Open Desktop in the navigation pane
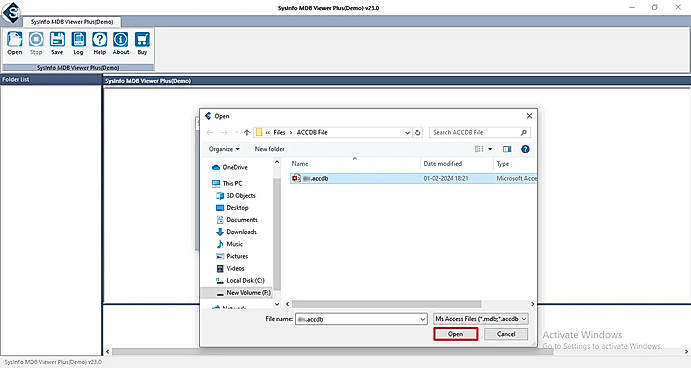Image resolution: width=691 pixels, height=368 pixels. point(232,208)
